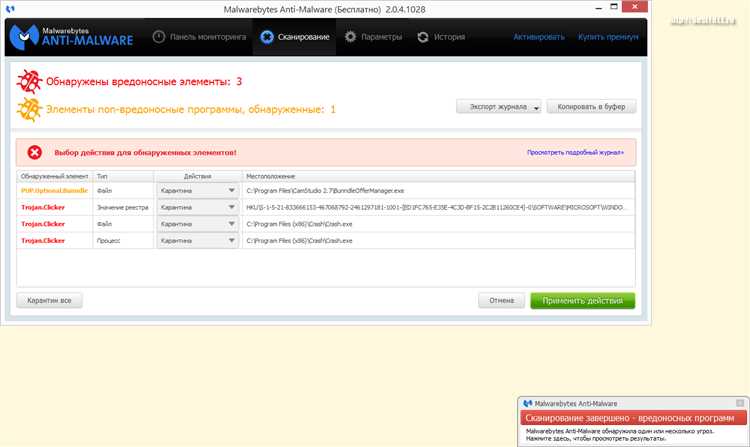Screen dimensions: 750x447
Task: Select the Процесс type cell
Action: (x=109, y=241)
